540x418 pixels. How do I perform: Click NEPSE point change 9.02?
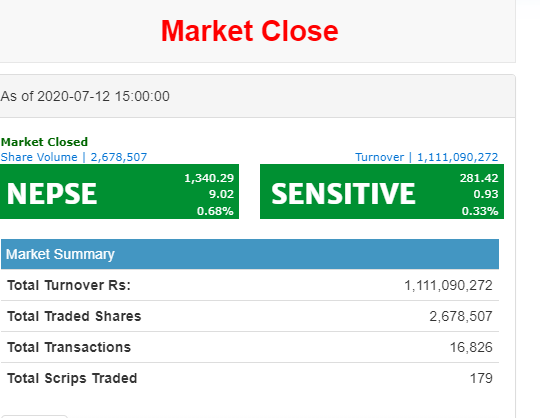tap(221, 194)
